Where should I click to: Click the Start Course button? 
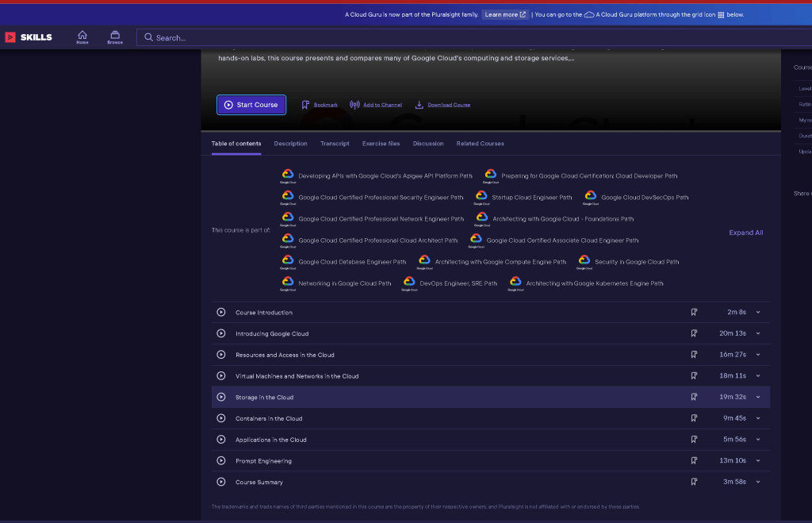click(251, 105)
